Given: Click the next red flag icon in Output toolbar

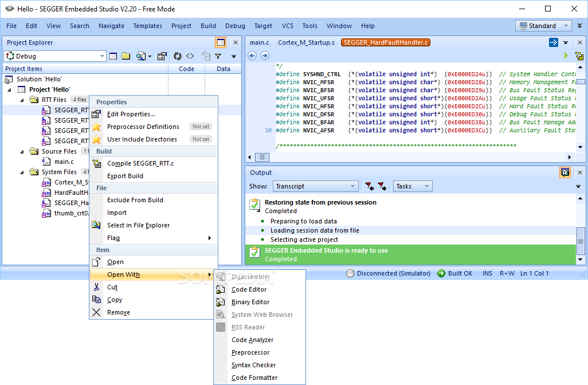Looking at the screenshot, I should coord(382,186).
